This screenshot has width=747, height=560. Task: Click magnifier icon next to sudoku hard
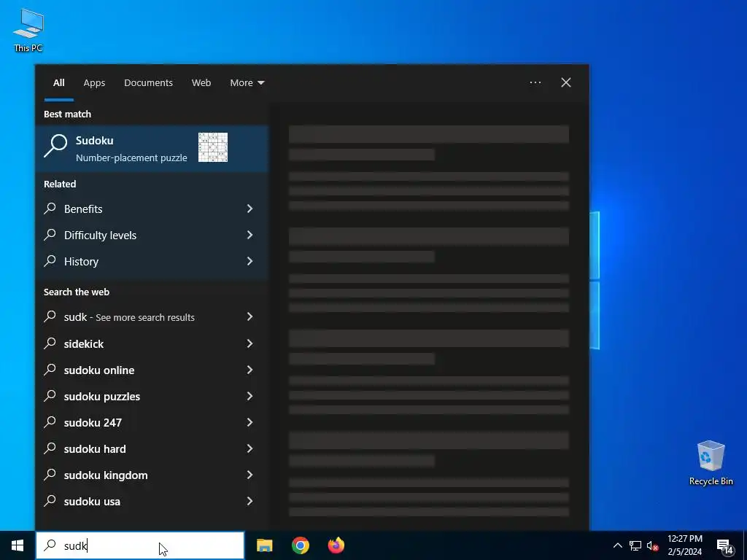[x=50, y=448]
